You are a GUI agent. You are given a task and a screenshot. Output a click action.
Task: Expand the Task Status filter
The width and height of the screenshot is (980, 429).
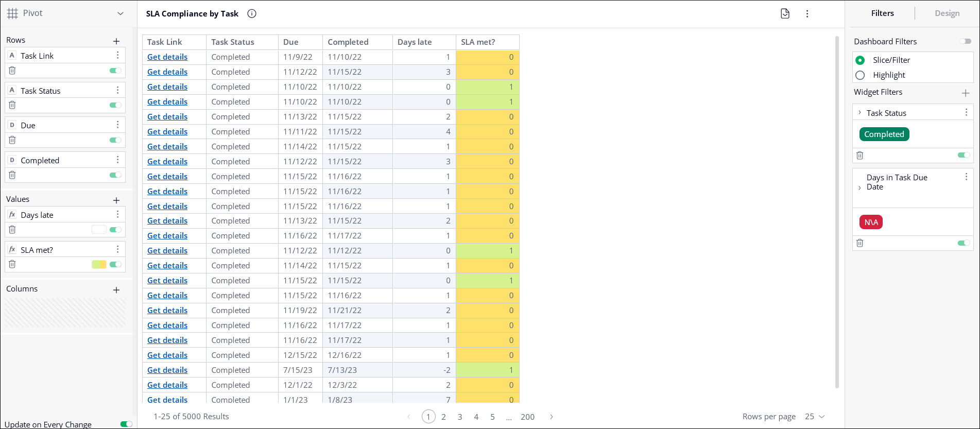(x=859, y=112)
